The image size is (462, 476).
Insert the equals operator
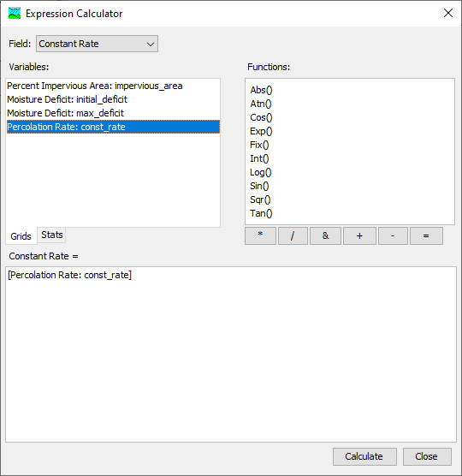point(426,235)
